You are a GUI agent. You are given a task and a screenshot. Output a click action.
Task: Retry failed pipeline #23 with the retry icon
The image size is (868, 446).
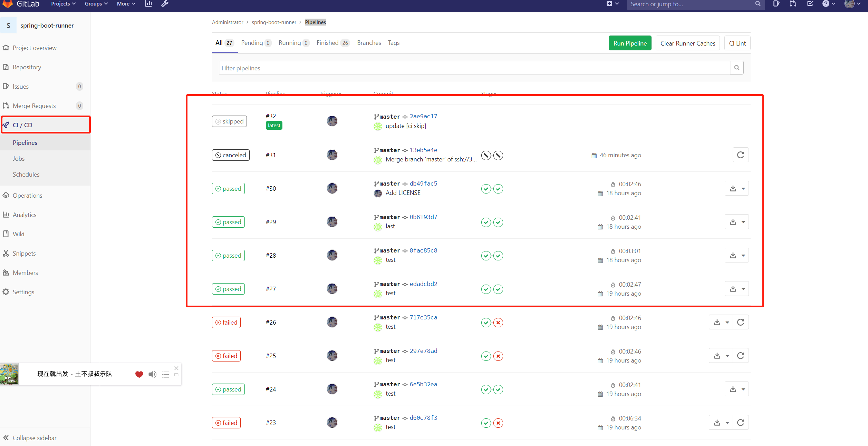(x=740, y=423)
